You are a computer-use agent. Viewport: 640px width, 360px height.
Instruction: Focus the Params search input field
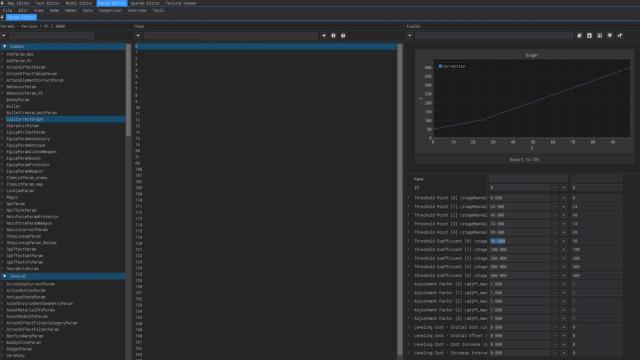51,36
